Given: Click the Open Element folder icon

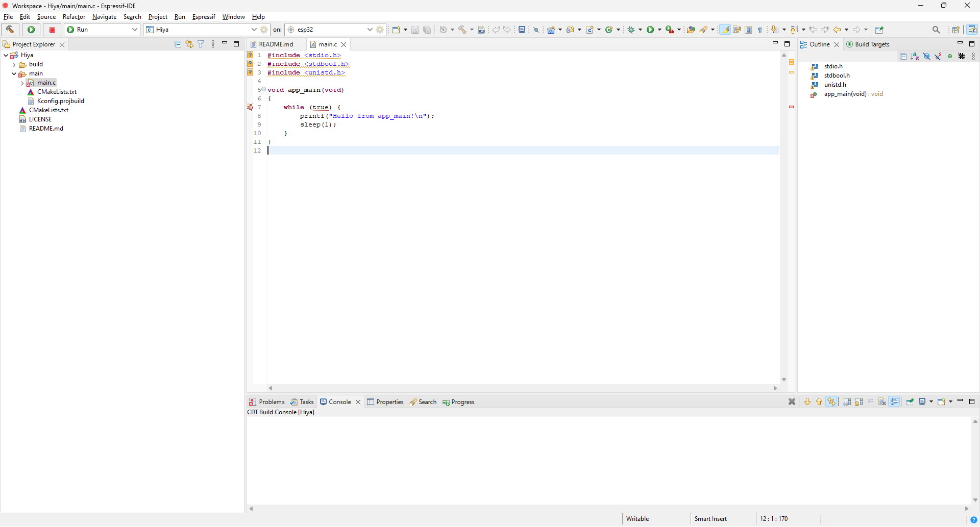Looking at the screenshot, I should [691, 30].
